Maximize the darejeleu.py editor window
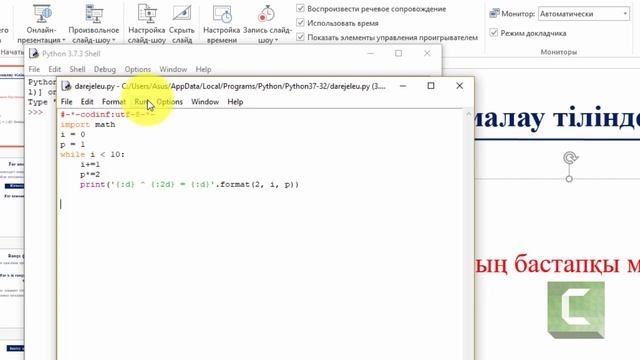This screenshot has width=640, height=360. coord(431,86)
